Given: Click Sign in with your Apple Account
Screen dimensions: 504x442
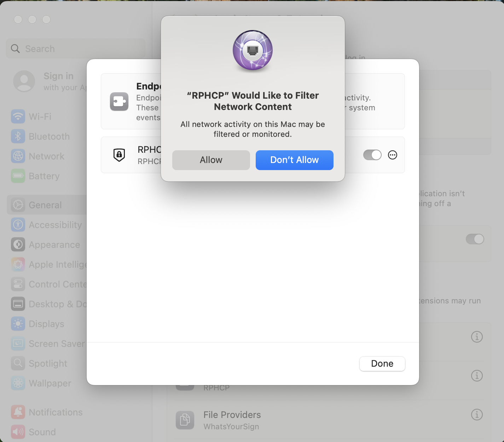Looking at the screenshot, I should pyautogui.click(x=50, y=81).
